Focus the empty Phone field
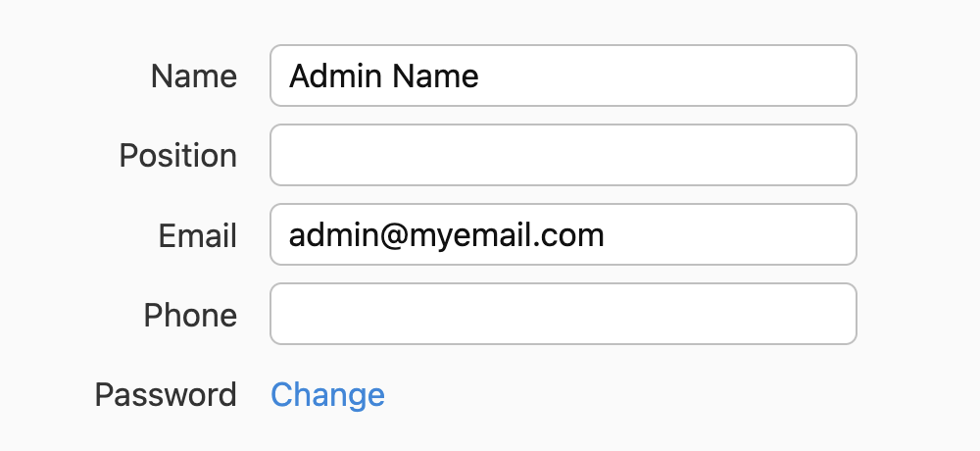 pos(563,314)
